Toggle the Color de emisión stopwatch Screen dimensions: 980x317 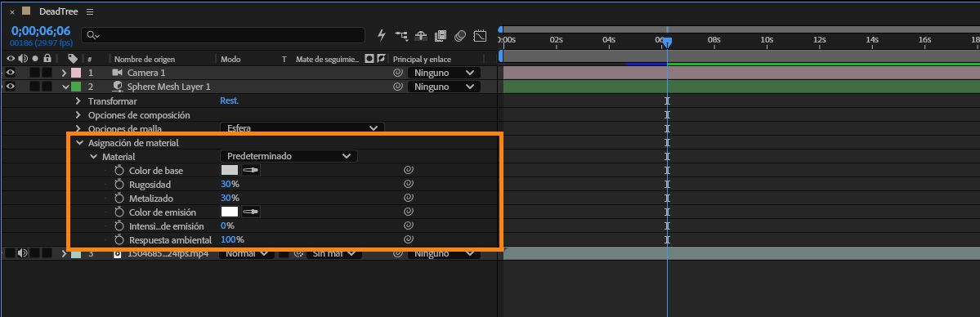pyautogui.click(x=119, y=212)
